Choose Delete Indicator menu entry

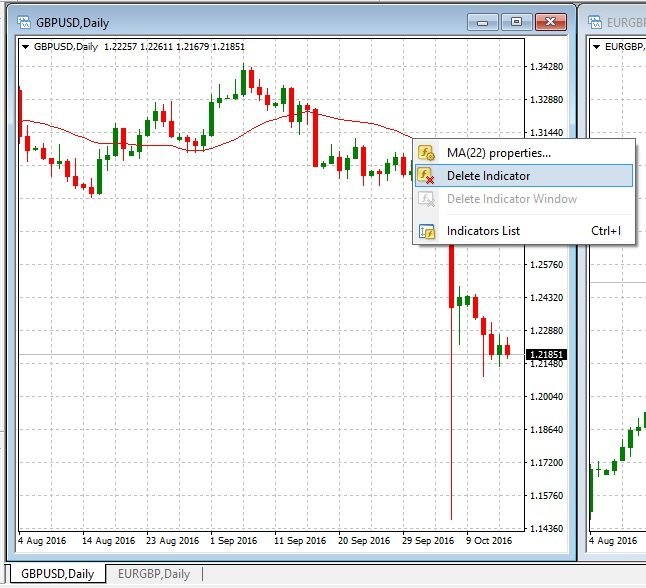(488, 176)
